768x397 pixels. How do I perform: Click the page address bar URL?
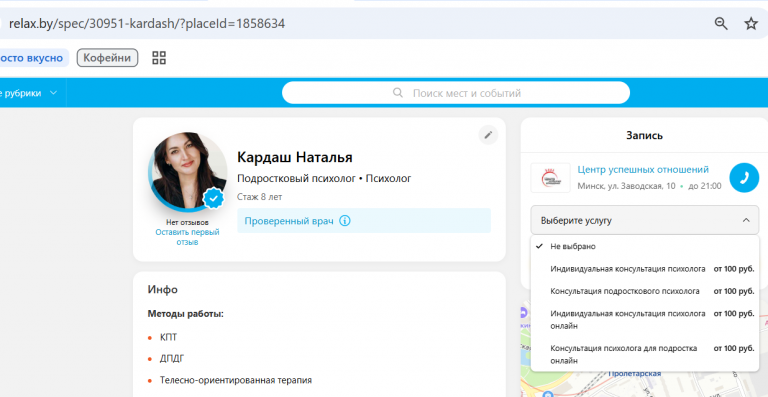(x=147, y=23)
